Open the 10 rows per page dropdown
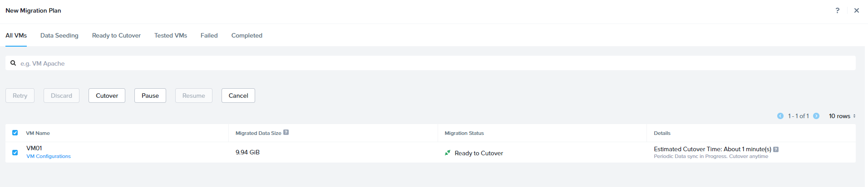 point(842,116)
